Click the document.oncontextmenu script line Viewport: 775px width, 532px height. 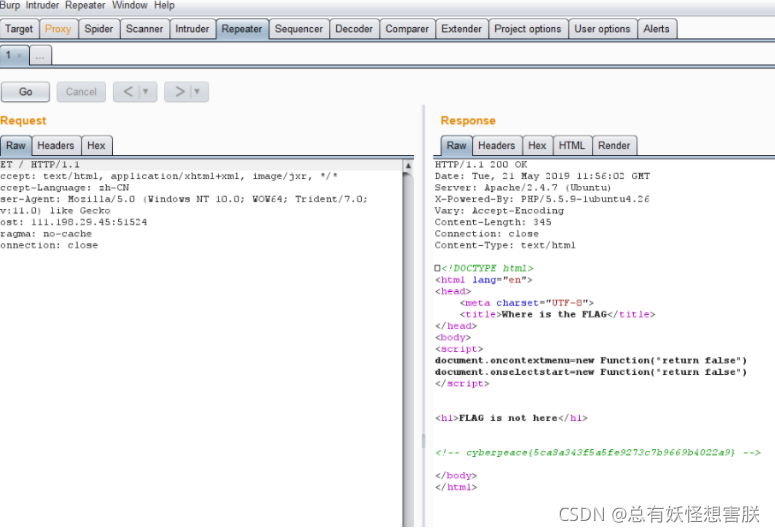pos(591,360)
